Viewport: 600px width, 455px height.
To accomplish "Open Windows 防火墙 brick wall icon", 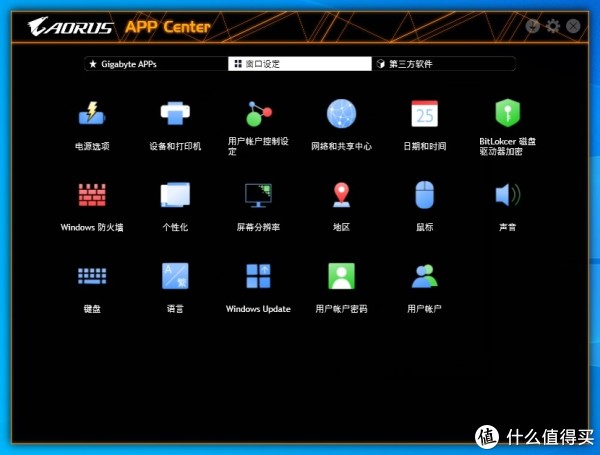I will tap(92, 195).
